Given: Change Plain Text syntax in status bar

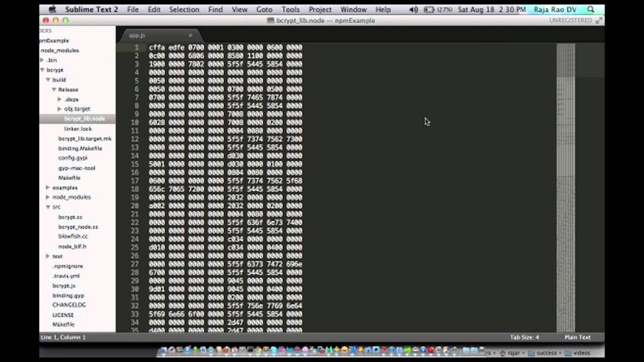Looking at the screenshot, I should pyautogui.click(x=577, y=337).
